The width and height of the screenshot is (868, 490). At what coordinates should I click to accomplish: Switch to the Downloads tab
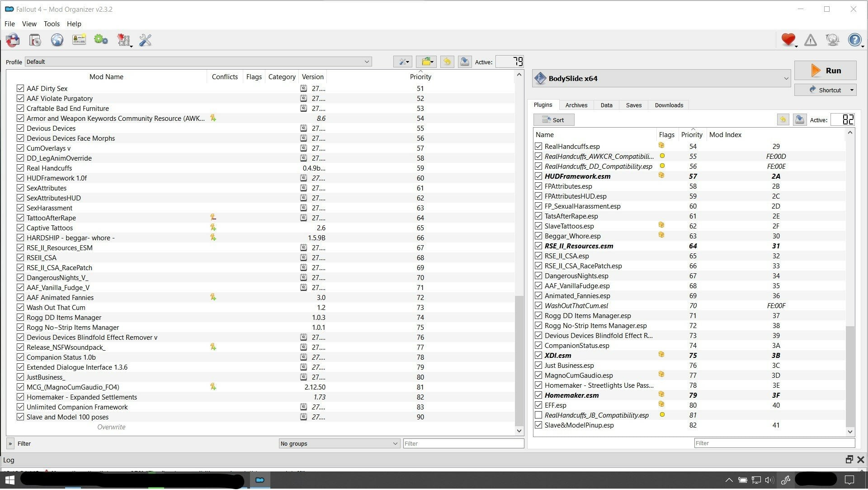(x=669, y=105)
